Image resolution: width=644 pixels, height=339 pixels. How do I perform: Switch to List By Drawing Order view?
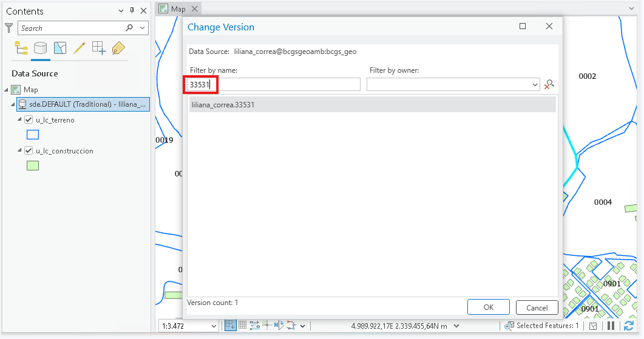[x=21, y=48]
